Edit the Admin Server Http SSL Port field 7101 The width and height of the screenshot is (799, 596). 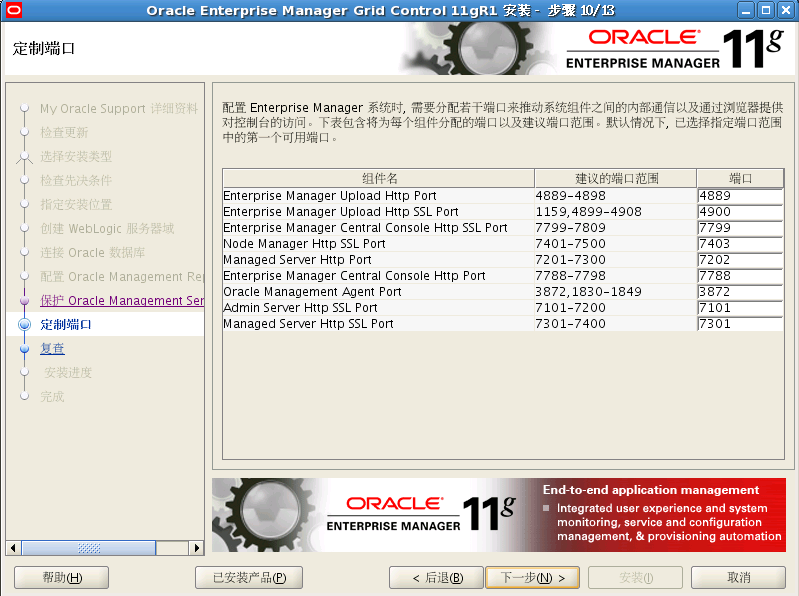coord(740,308)
